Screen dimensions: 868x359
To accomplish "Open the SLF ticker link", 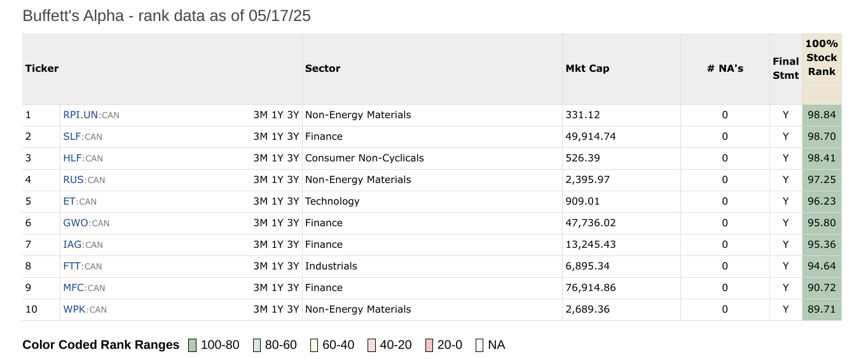I will [x=72, y=137].
